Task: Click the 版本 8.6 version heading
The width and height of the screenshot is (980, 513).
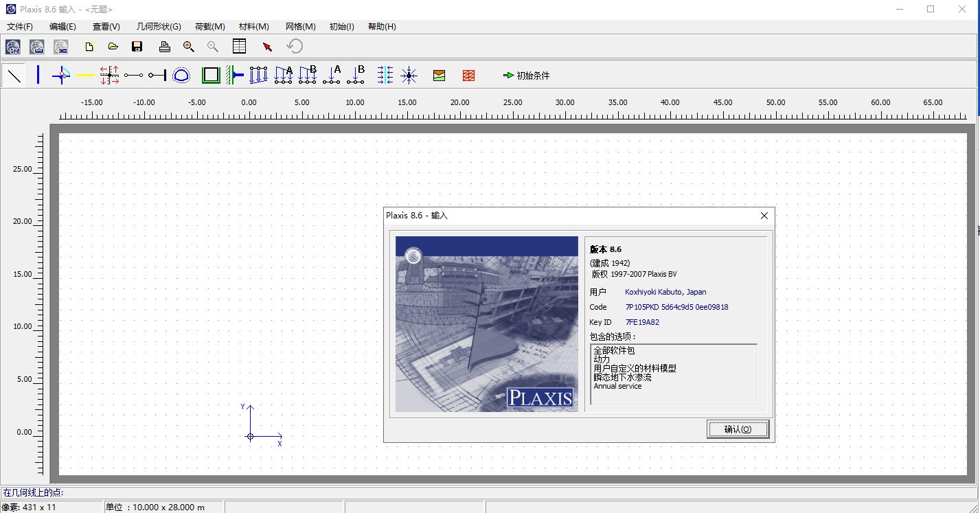Action: (x=606, y=249)
